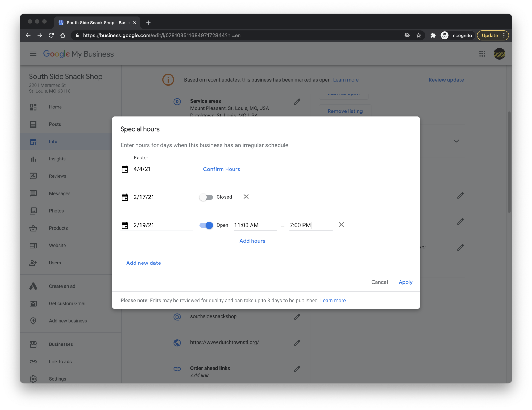Open a new browser tab
532x410 pixels.
pyautogui.click(x=148, y=23)
